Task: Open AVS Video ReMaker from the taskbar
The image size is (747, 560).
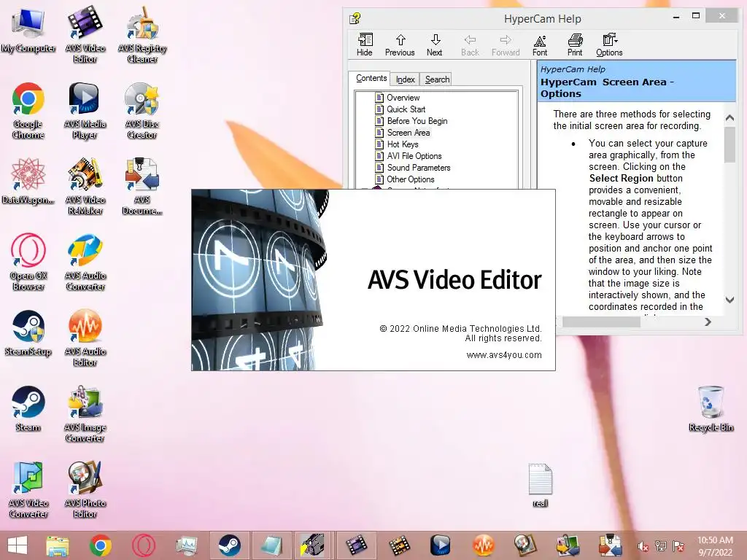Action: 399,545
